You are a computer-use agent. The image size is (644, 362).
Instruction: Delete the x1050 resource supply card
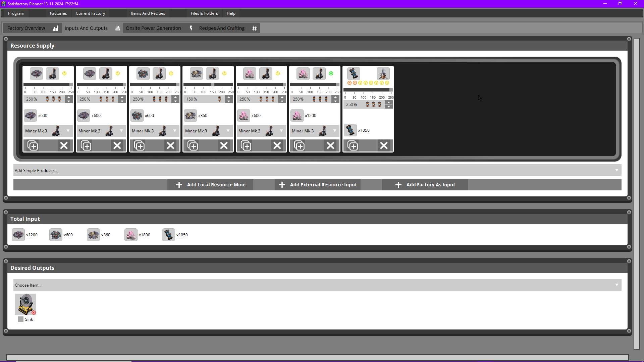pyautogui.click(x=384, y=146)
